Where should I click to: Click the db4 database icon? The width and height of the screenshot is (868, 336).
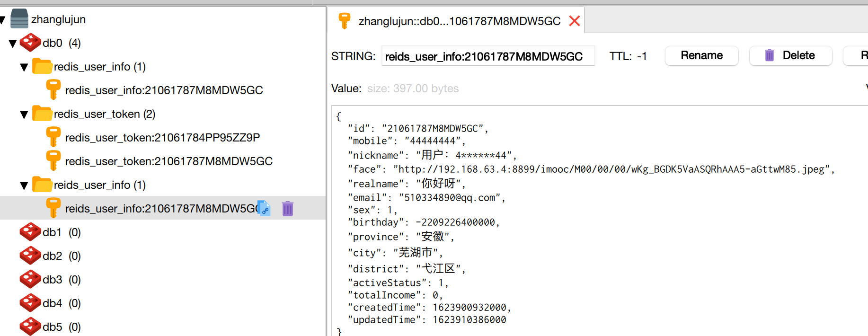click(30, 303)
